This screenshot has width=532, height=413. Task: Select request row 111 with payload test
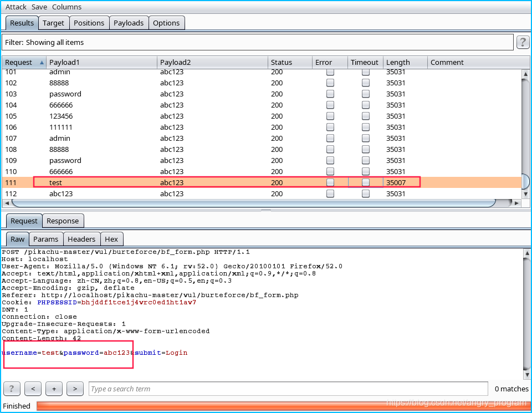[262, 182]
